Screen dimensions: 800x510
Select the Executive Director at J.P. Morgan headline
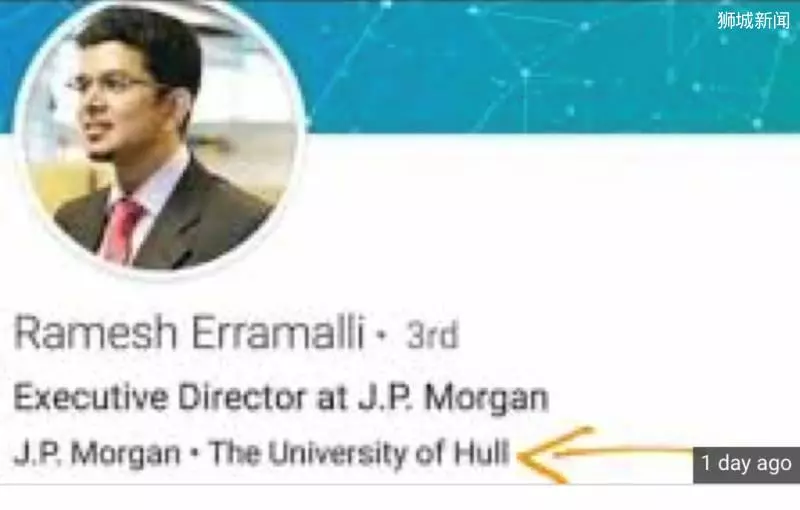point(281,397)
